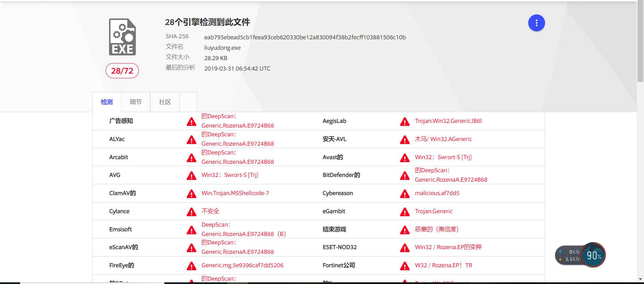Click the Trojan.Win32.Generic.lB6l detection result
This screenshot has width=644, height=284.
point(448,121)
